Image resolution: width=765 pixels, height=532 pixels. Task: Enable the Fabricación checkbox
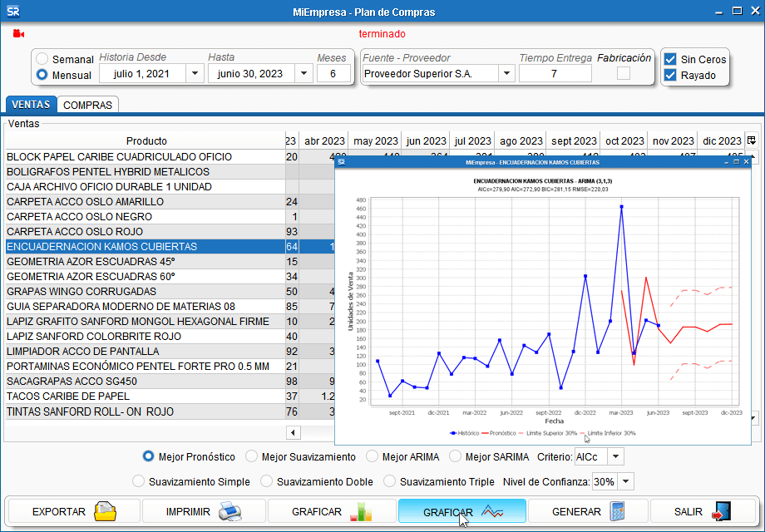pyautogui.click(x=623, y=73)
